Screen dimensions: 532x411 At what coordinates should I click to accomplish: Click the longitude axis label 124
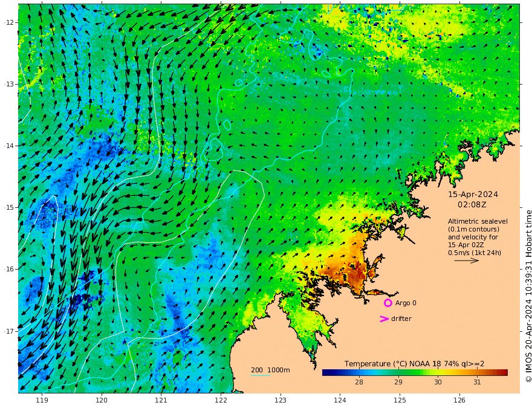pos(340,400)
